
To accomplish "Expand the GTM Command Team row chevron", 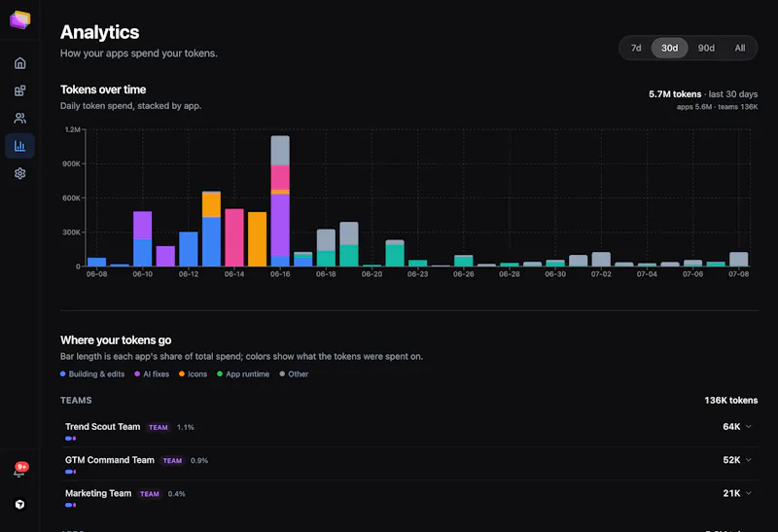I will pos(748,460).
